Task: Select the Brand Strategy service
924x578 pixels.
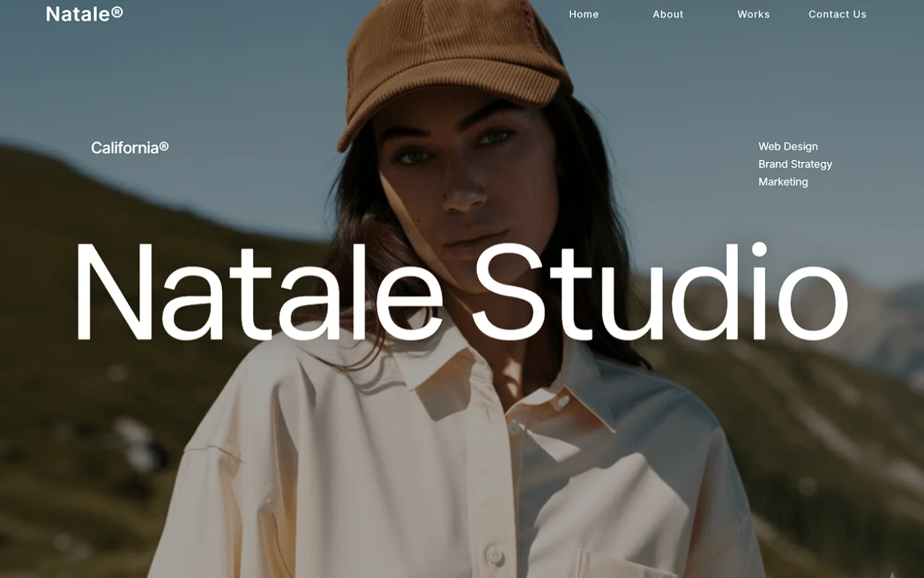Action: click(795, 164)
